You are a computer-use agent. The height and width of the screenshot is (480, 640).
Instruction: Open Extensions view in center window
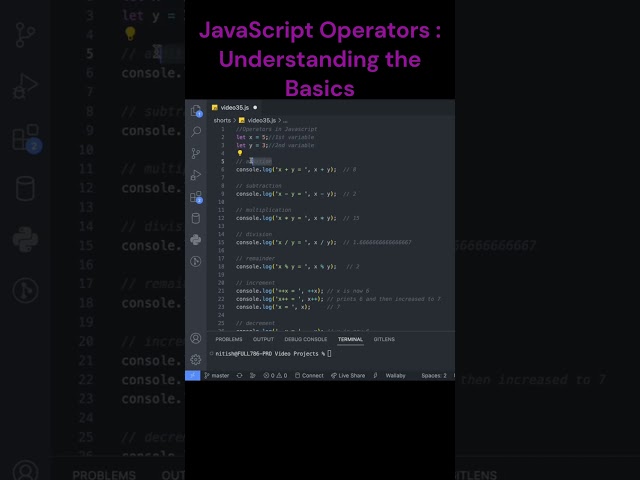coord(196,197)
